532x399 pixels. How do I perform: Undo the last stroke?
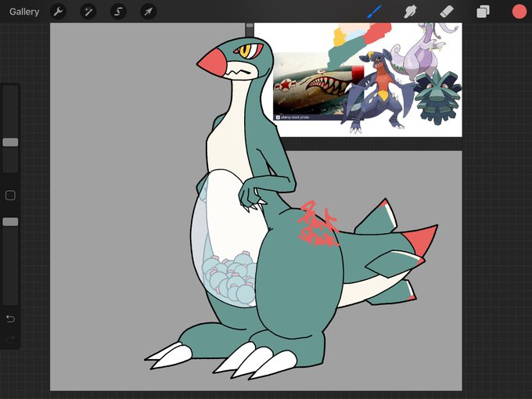10,318
